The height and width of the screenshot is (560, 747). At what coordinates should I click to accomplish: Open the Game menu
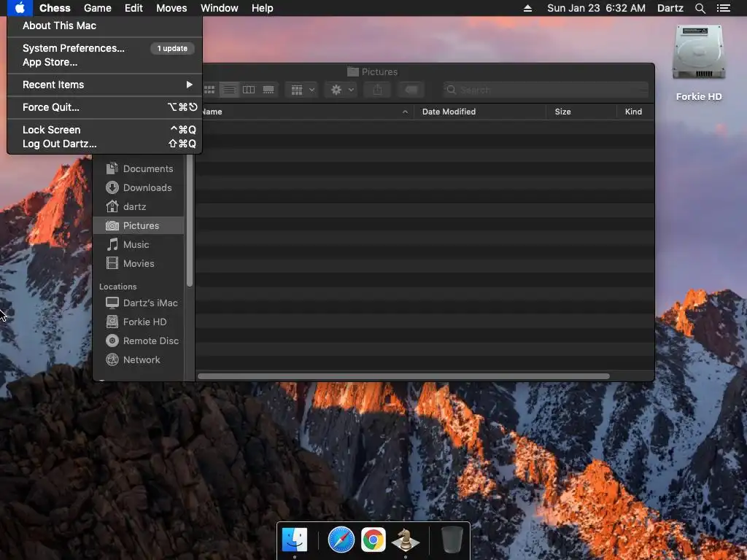pos(98,8)
